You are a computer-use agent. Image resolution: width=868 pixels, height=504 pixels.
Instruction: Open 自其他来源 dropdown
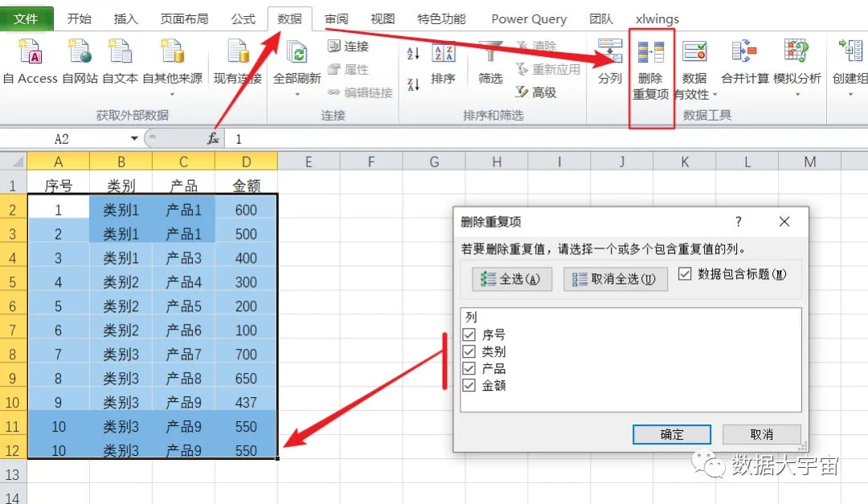[172, 95]
